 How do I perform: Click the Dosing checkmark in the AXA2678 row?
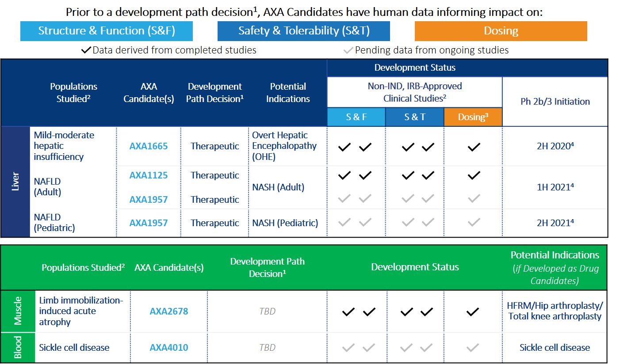[x=473, y=312]
